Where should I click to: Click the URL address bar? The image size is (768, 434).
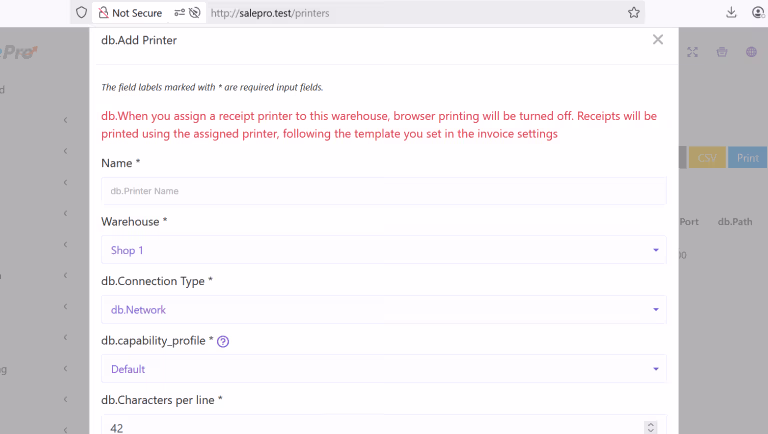(416, 13)
